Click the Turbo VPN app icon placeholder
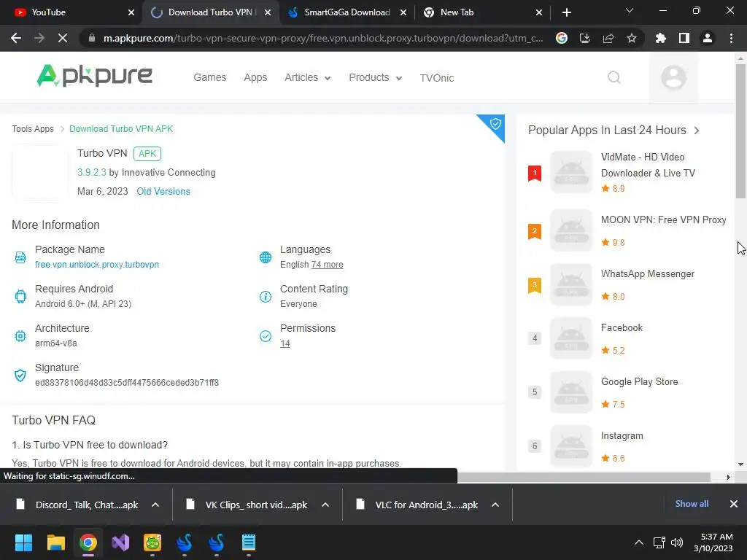The image size is (747, 560). (41, 172)
